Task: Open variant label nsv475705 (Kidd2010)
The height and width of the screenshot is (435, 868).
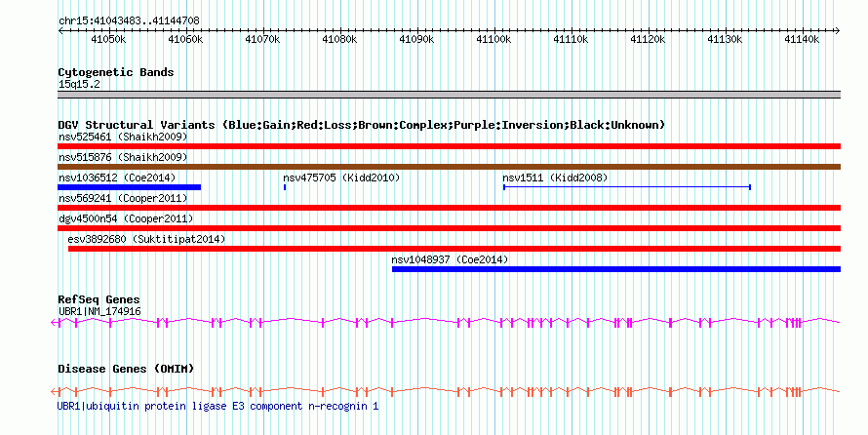Action: [x=341, y=178]
